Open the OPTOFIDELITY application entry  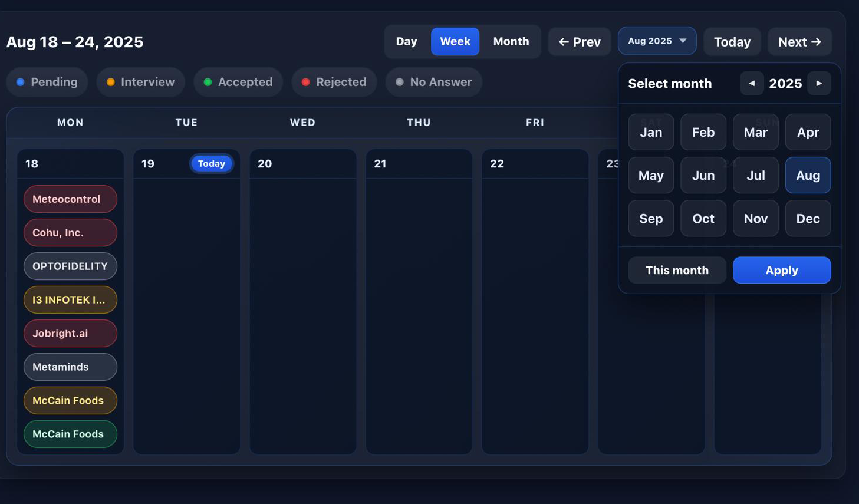pyautogui.click(x=70, y=266)
